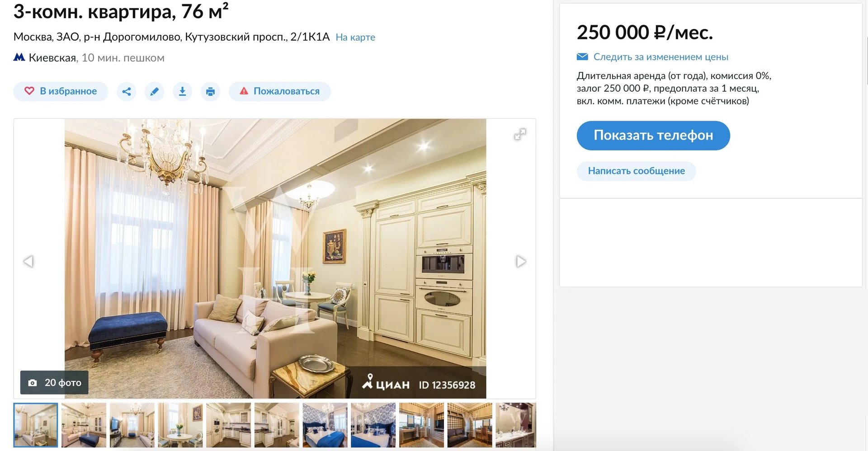Open the 20 фото gallery badge
Viewport: 868px width, 451px height.
pos(54,383)
